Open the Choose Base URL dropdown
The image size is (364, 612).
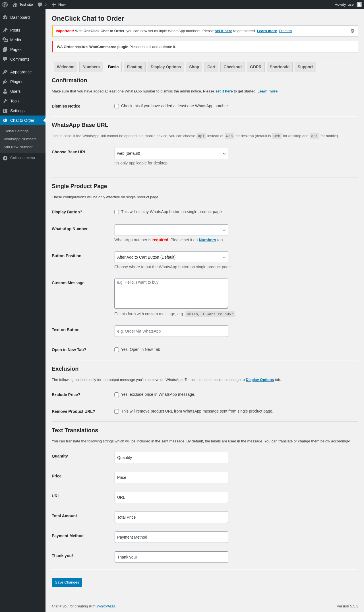click(x=171, y=153)
